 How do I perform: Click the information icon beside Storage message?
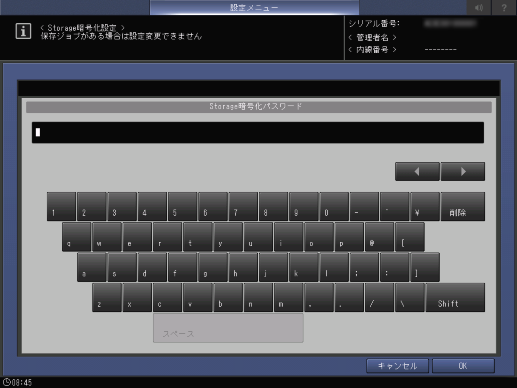[x=23, y=31]
